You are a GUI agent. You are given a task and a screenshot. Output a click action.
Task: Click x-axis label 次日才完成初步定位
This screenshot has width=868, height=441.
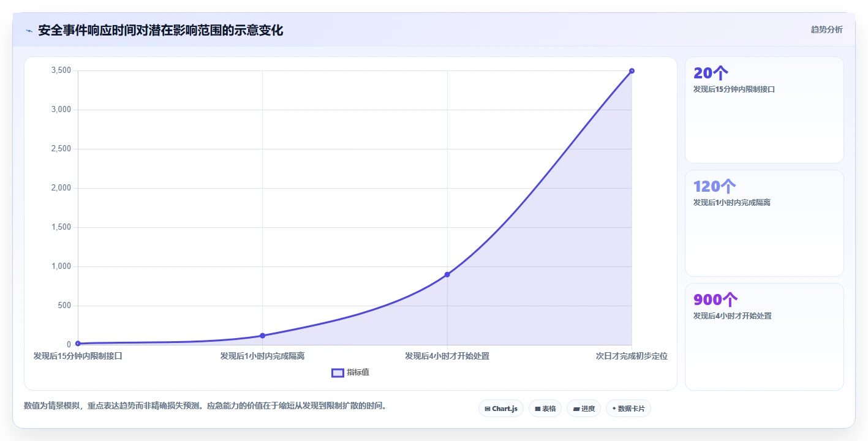click(632, 356)
